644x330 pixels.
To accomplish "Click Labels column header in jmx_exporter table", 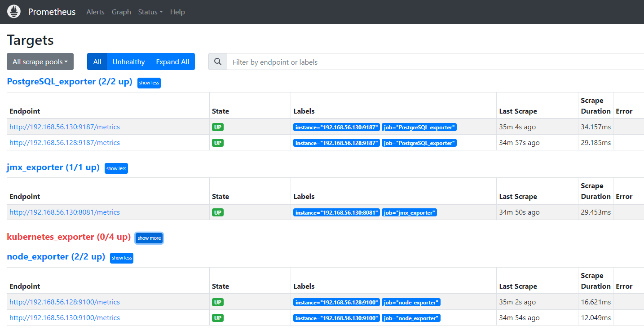I will coord(304,197).
